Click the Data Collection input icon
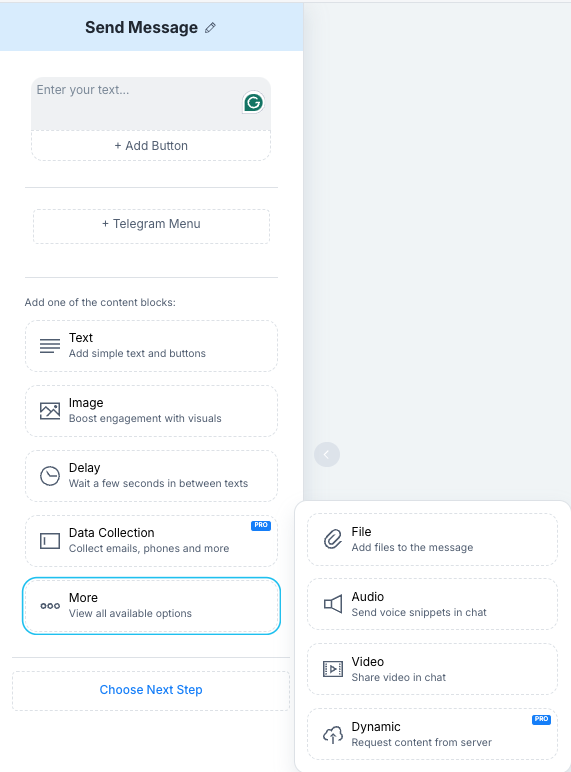The image size is (571, 772). tap(50, 541)
